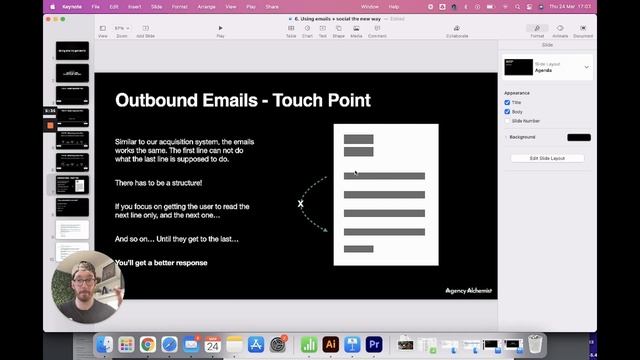The image size is (640, 360).
Task: Open the Apple menu
Action: (52, 7)
